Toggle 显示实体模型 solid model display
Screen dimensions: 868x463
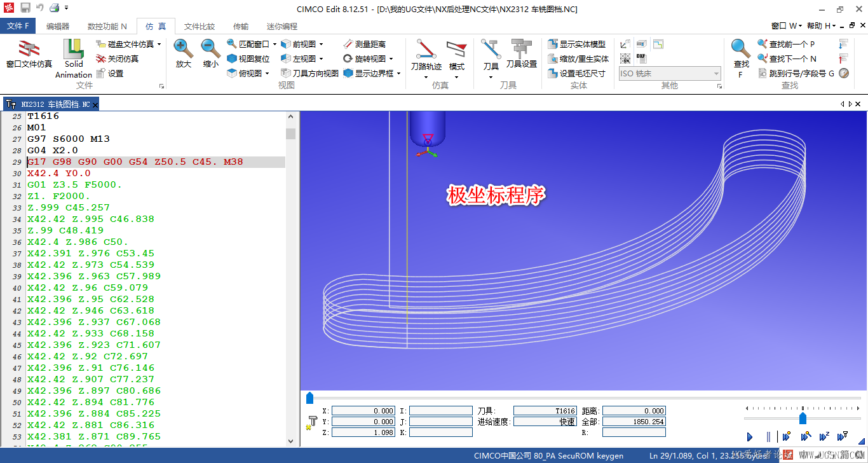(576, 44)
